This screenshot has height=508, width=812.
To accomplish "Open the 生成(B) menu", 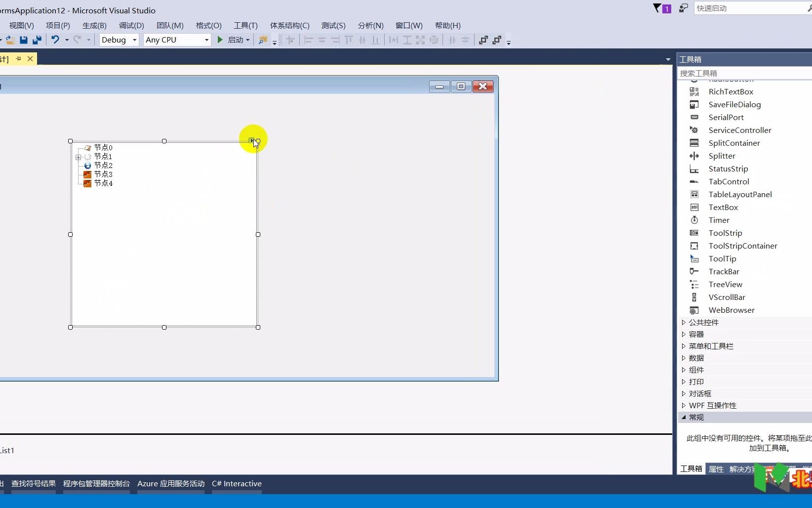I will (94, 25).
